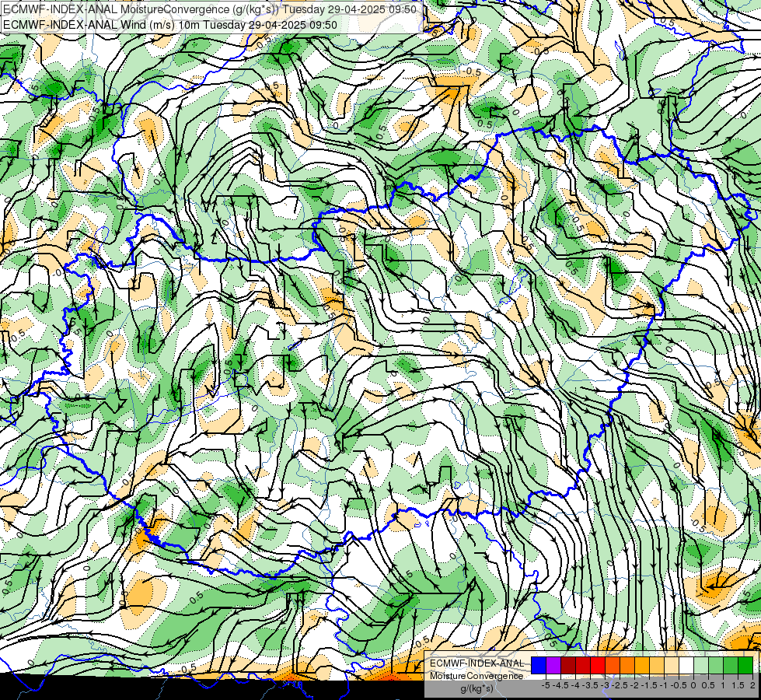Image resolution: width=761 pixels, height=700 pixels.
Task: Click the blue swatch in the legend
Action: 539,666
